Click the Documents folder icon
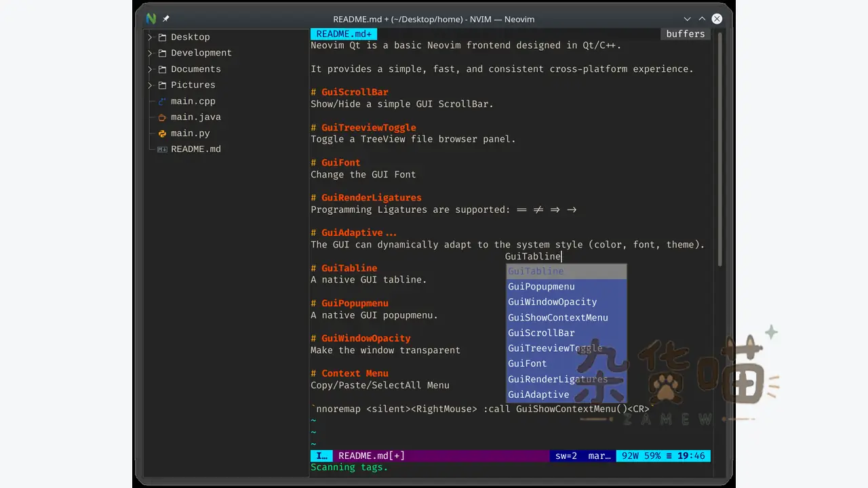This screenshot has width=868, height=488. pos(162,69)
